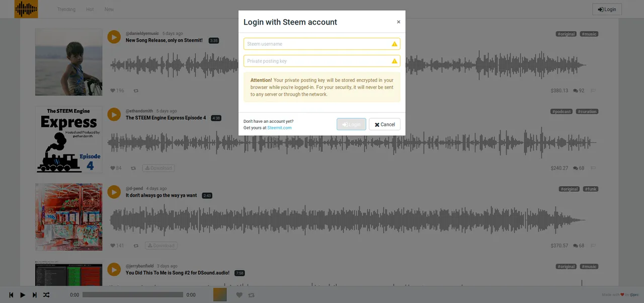Screen dimensions: 644x303
Task: Flag the d-pend track
Action: pos(593,246)
